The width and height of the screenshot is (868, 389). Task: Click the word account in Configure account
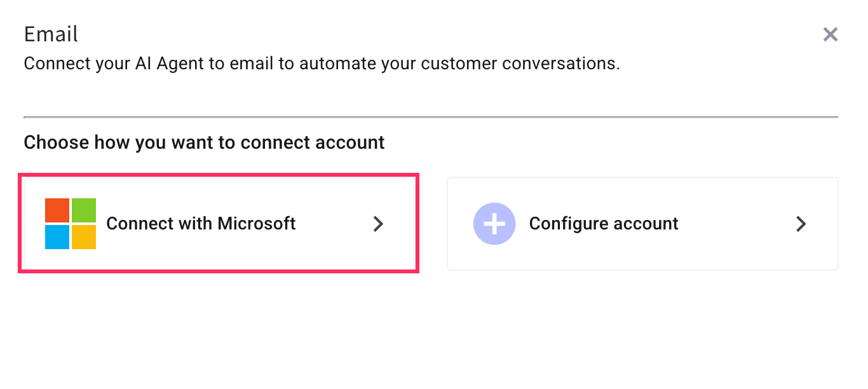pyautogui.click(x=641, y=224)
